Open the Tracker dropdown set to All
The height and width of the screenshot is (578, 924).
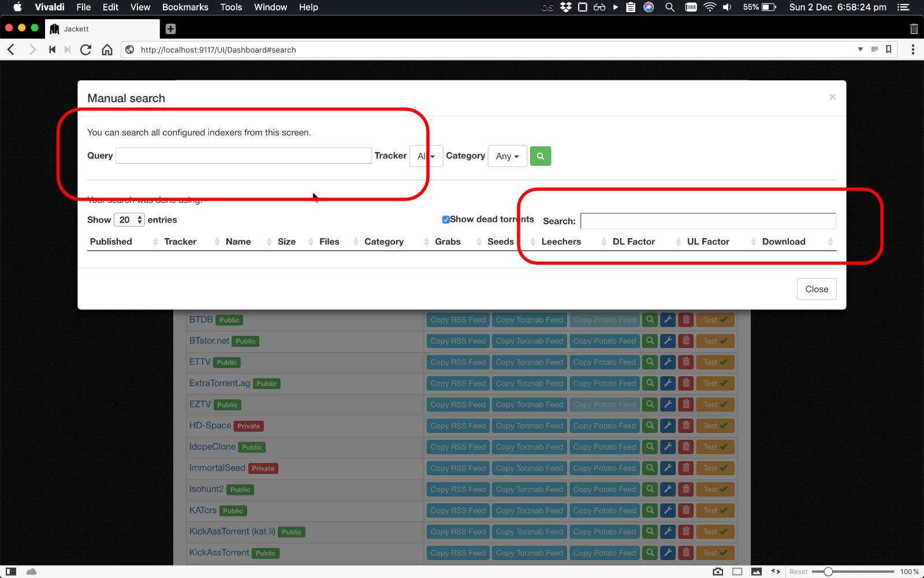426,156
